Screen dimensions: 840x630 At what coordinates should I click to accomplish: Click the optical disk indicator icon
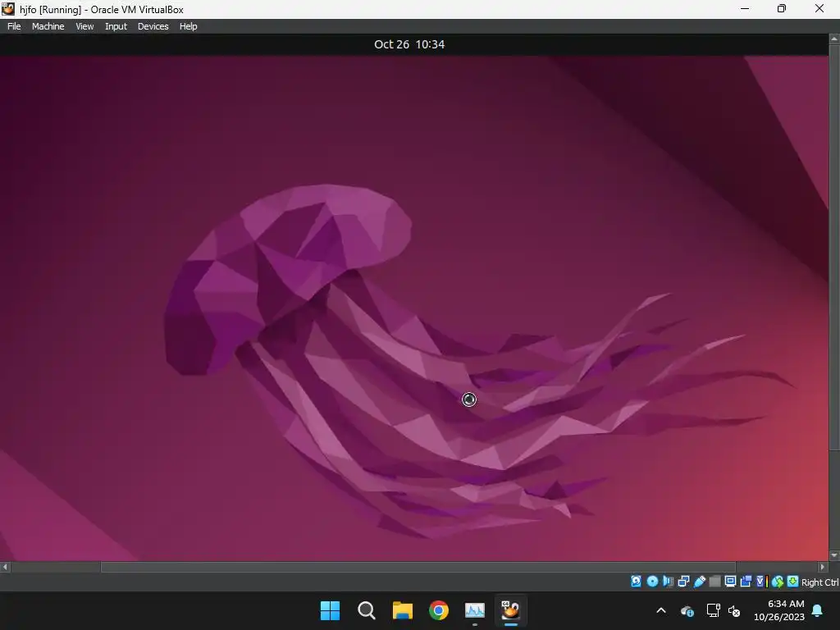pyautogui.click(x=652, y=582)
